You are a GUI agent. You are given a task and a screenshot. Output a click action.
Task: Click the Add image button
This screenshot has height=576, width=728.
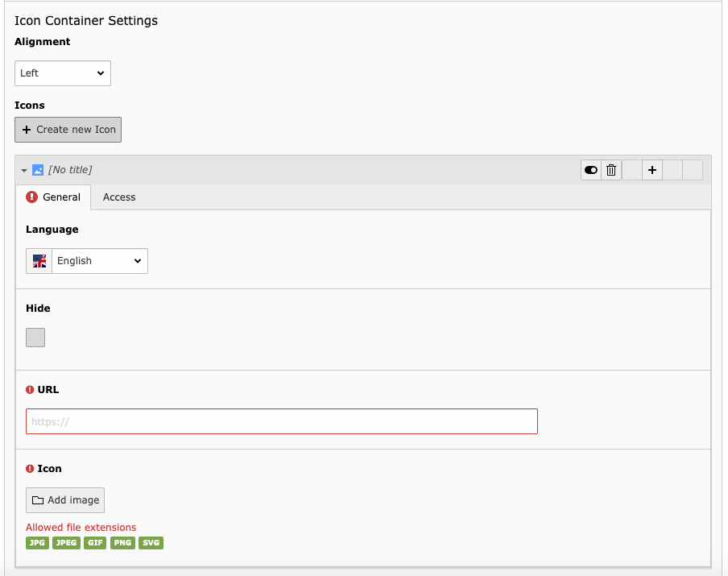click(x=65, y=500)
